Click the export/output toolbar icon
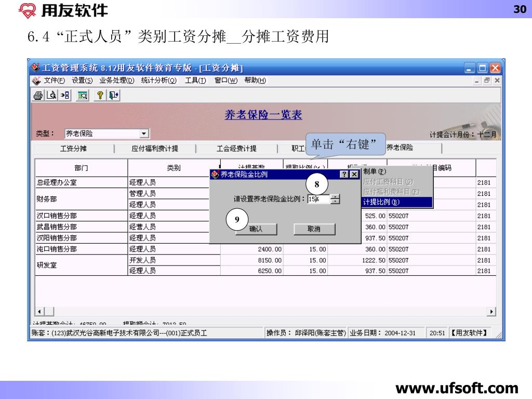The width and height of the screenshot is (532, 399). (65, 96)
